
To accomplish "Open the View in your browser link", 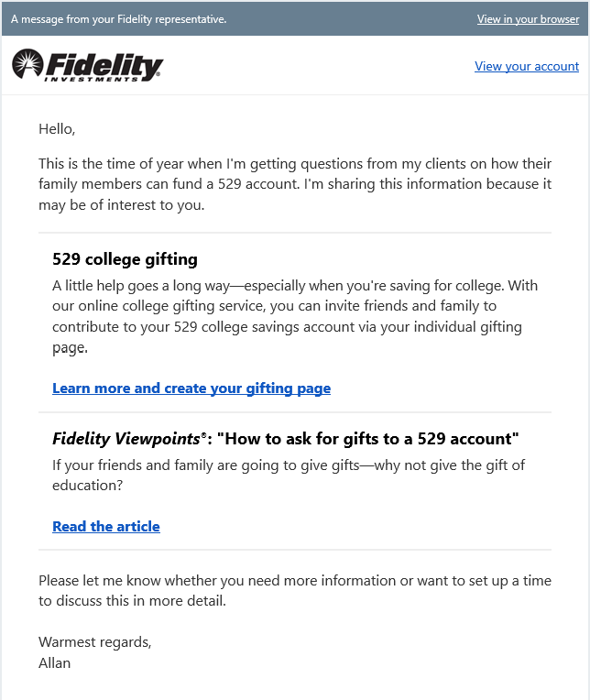I will pos(528,19).
